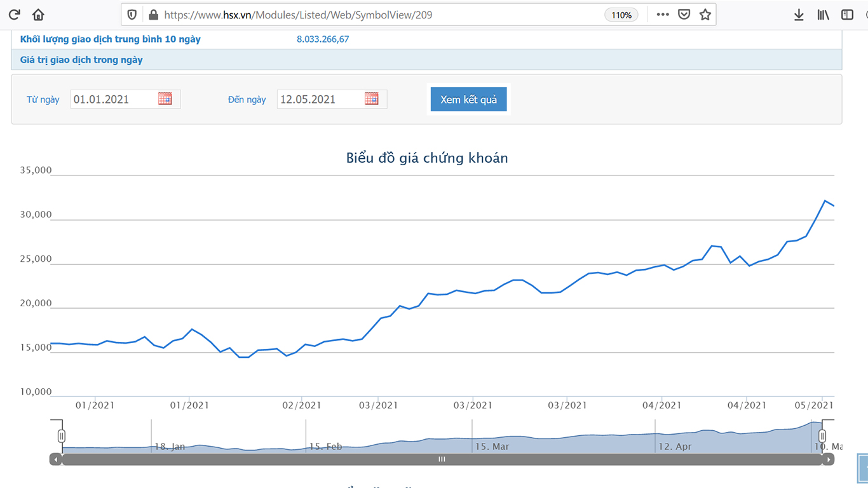This screenshot has width=868, height=488.
Task: Click the Xem kết quả button
Action: tap(468, 100)
